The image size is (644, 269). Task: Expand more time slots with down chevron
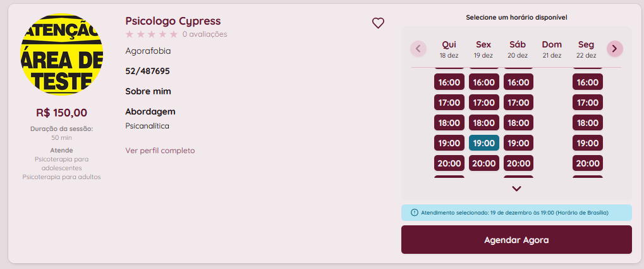[516, 188]
